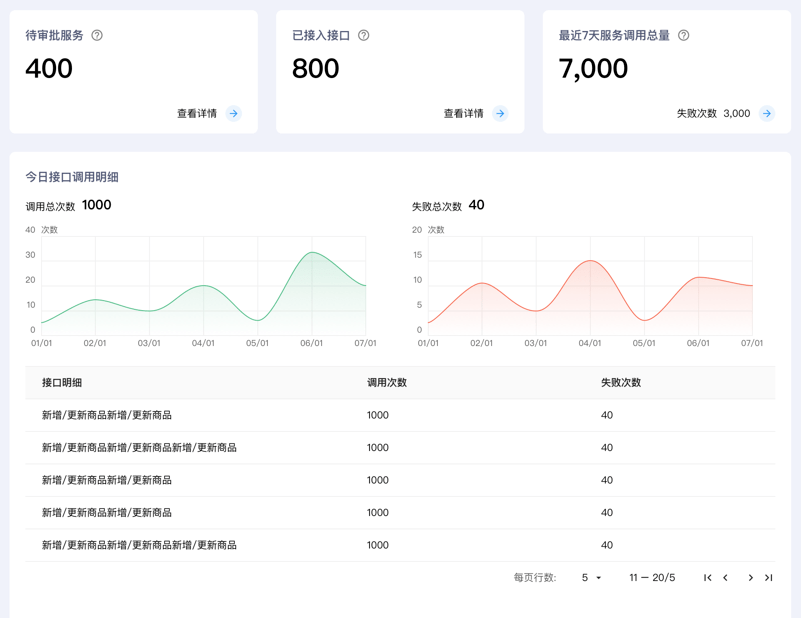
Task: Click 3,000 failure count in 7-day card
Action: (x=737, y=113)
